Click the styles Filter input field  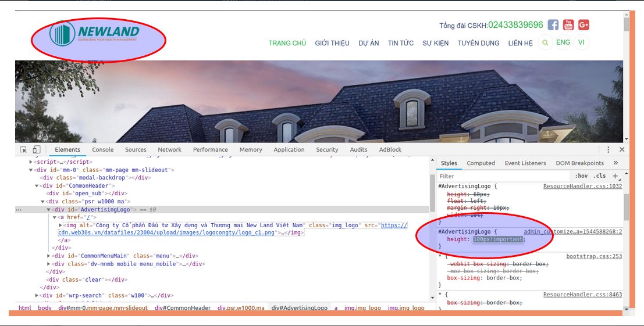point(503,176)
